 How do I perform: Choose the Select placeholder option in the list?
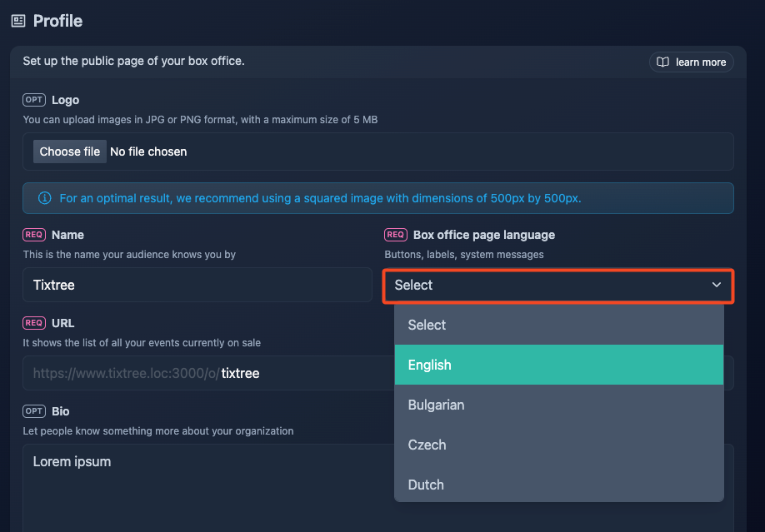tap(558, 325)
